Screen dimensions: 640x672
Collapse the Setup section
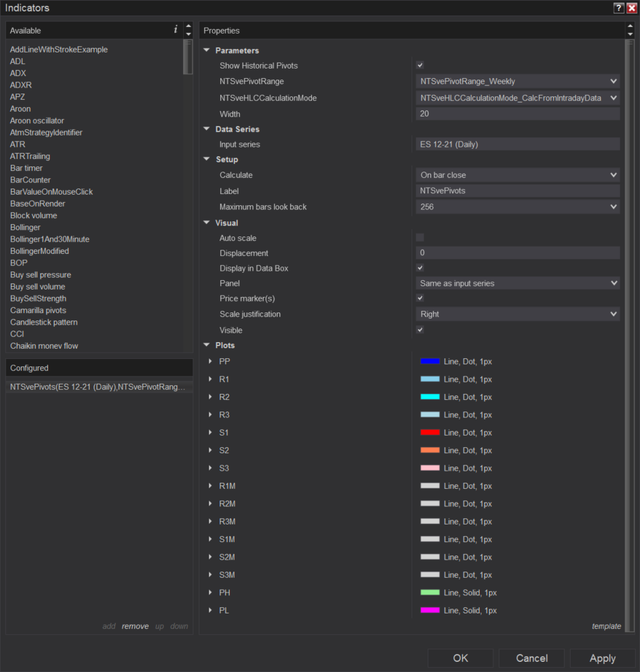[207, 158]
